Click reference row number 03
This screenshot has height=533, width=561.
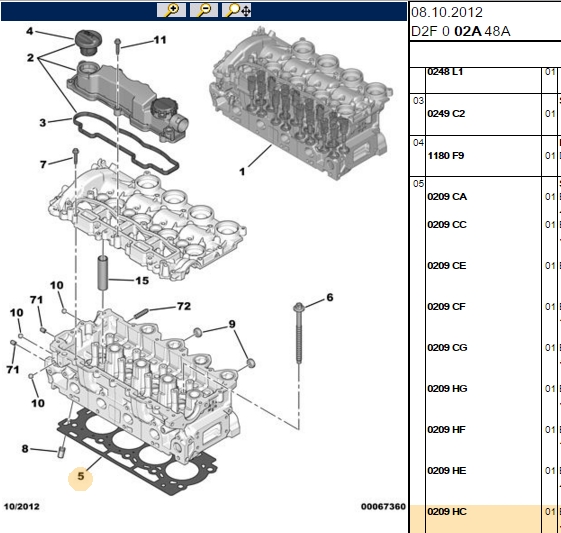418,101
